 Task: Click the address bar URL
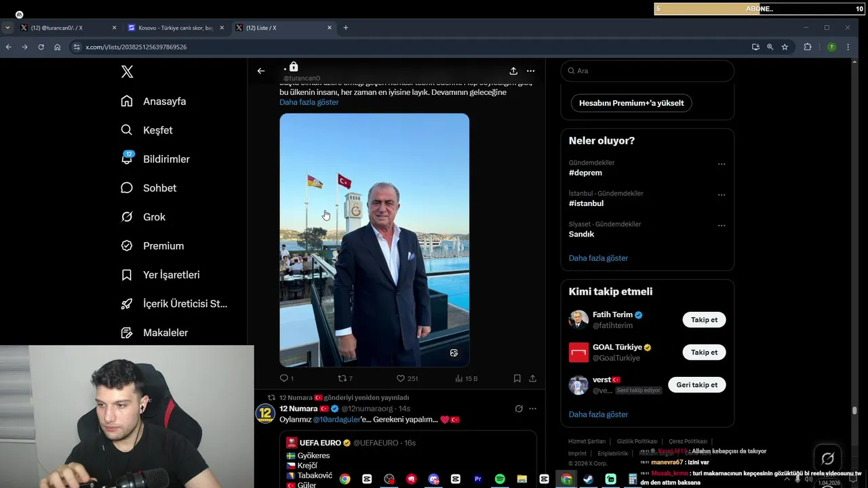click(x=136, y=47)
